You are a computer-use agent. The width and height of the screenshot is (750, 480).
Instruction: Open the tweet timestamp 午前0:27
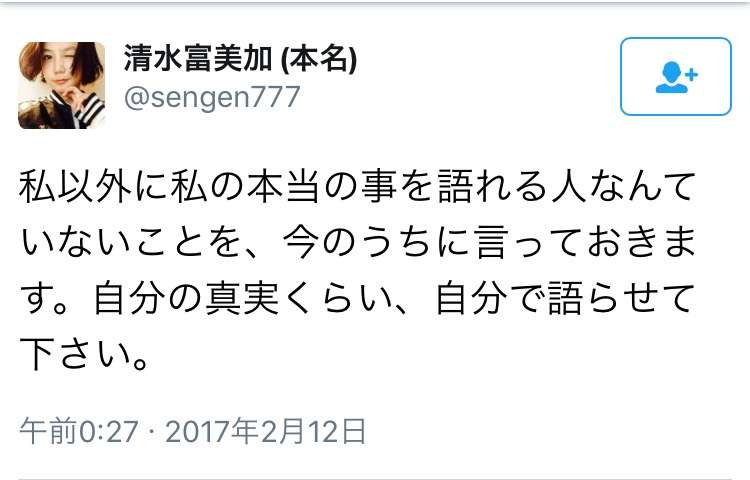(78, 431)
